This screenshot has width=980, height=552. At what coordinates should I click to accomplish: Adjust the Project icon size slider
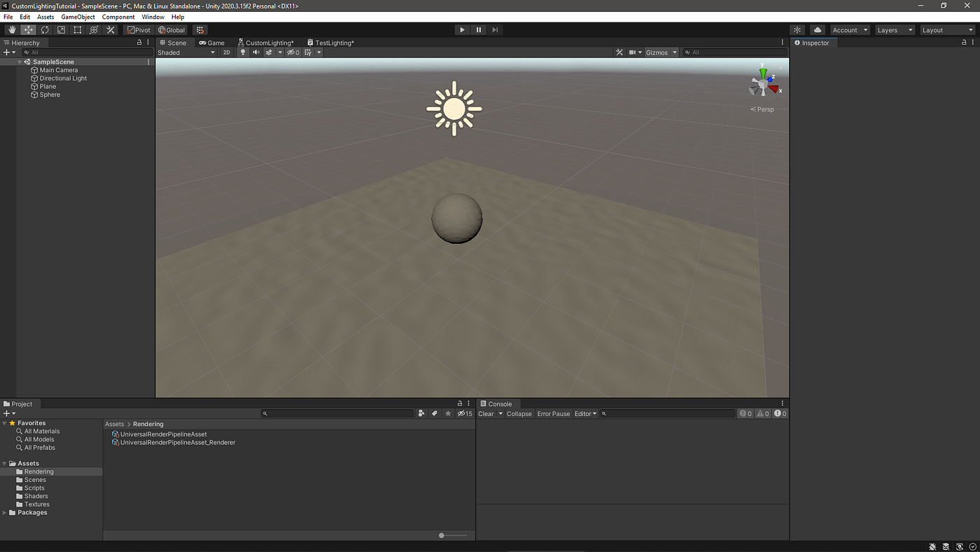pyautogui.click(x=454, y=535)
